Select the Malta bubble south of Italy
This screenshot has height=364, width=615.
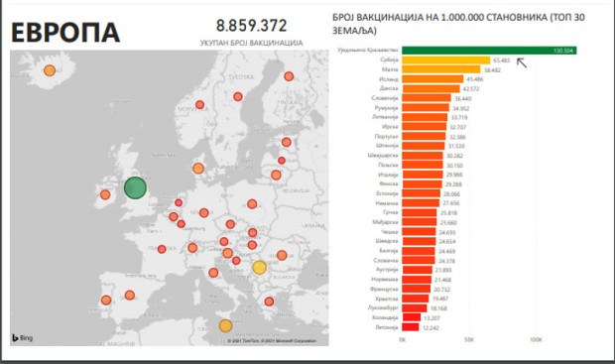pos(225,325)
